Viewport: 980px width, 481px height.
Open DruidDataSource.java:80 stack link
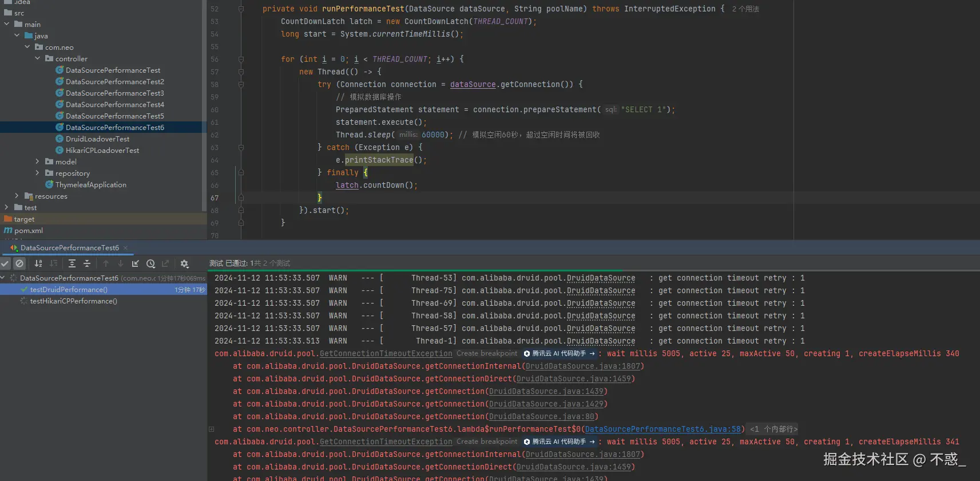coord(541,417)
